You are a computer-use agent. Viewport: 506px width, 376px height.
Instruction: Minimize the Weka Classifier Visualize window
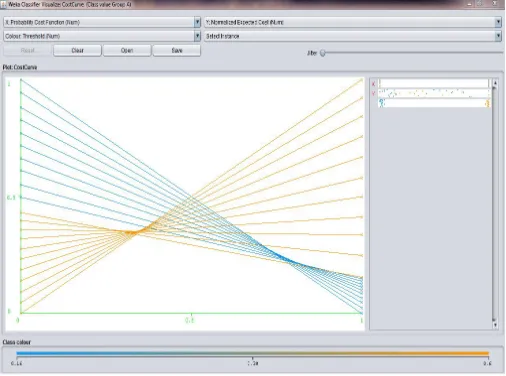pos(469,4)
